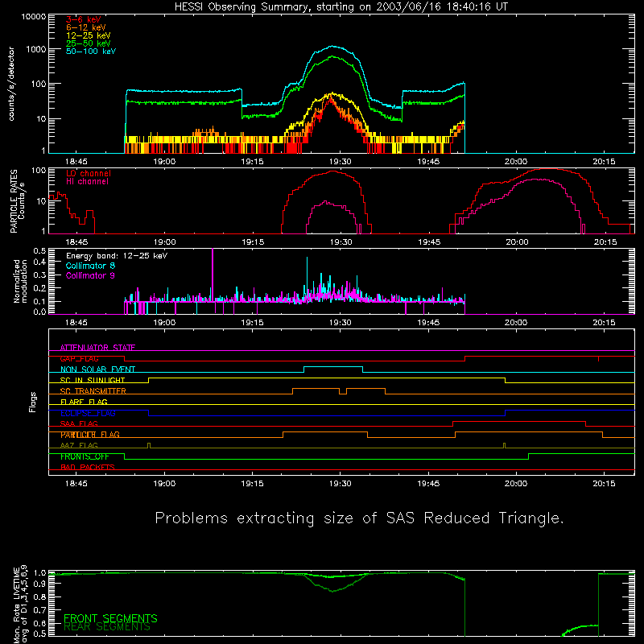644x644 pixels.
Task: Click the 'Problems extracting size of SAS Reduced Triangle.' message
Action: tap(359, 518)
